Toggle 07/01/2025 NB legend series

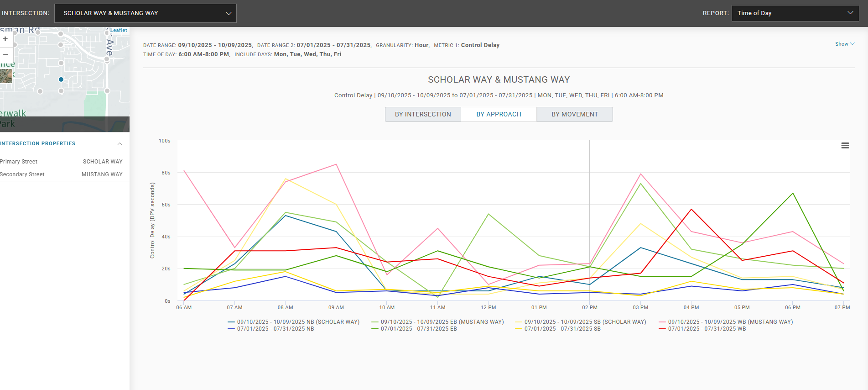(271, 329)
